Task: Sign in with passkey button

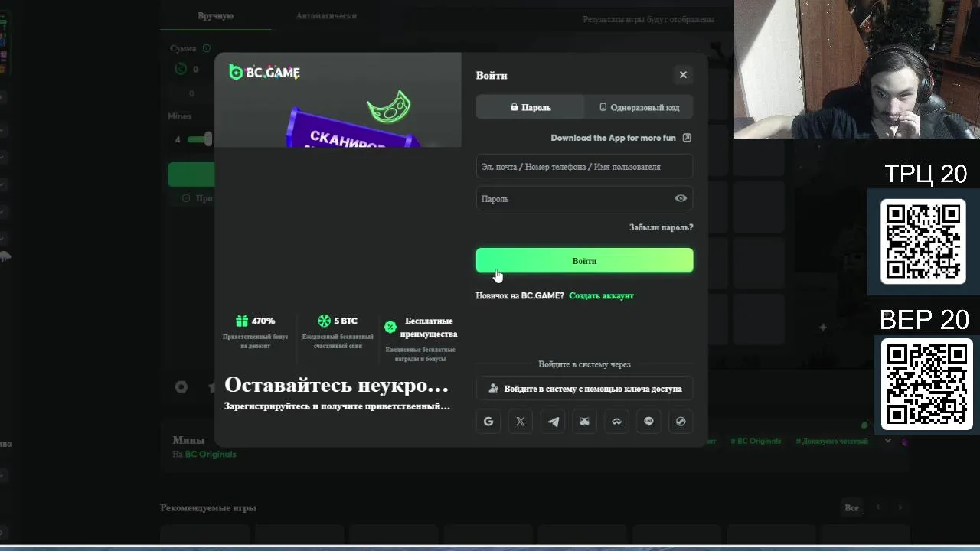Action: pos(584,388)
